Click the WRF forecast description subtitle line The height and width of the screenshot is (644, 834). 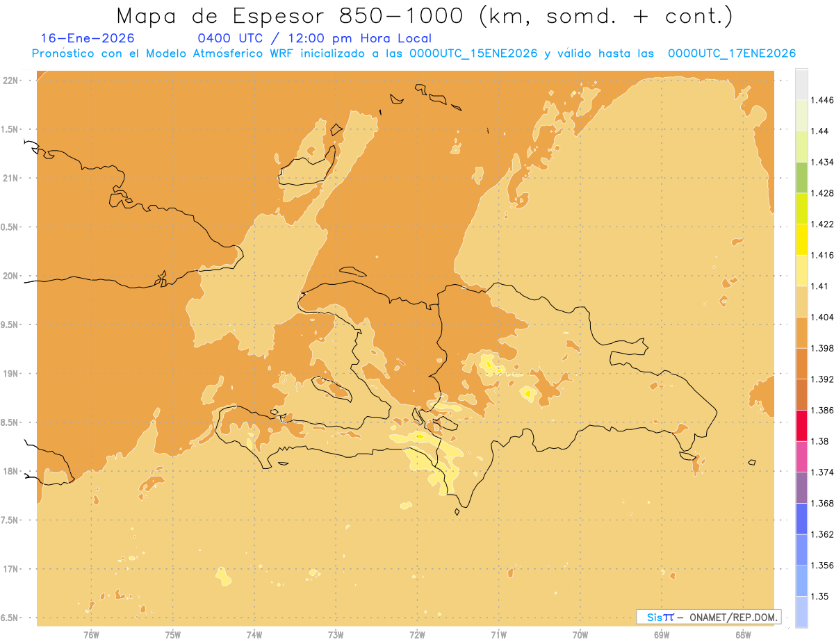(414, 53)
